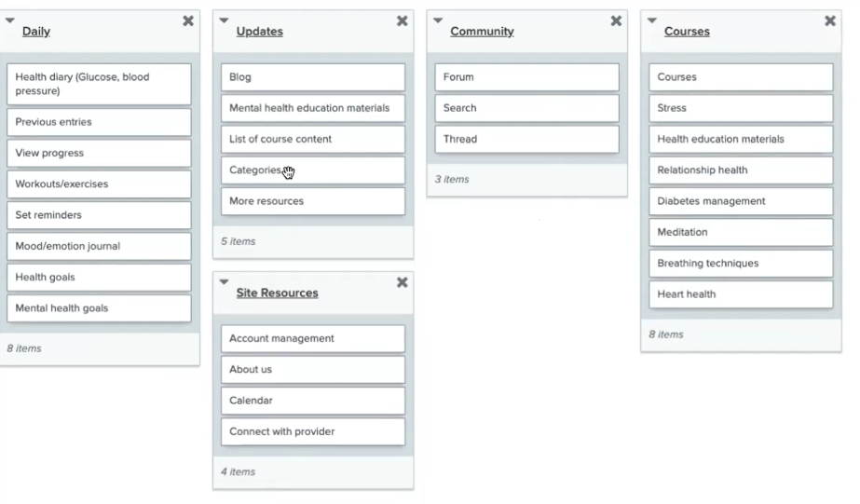Viewport: 860px width, 504px height.
Task: Select the Categories card in Updates
Action: tap(313, 170)
